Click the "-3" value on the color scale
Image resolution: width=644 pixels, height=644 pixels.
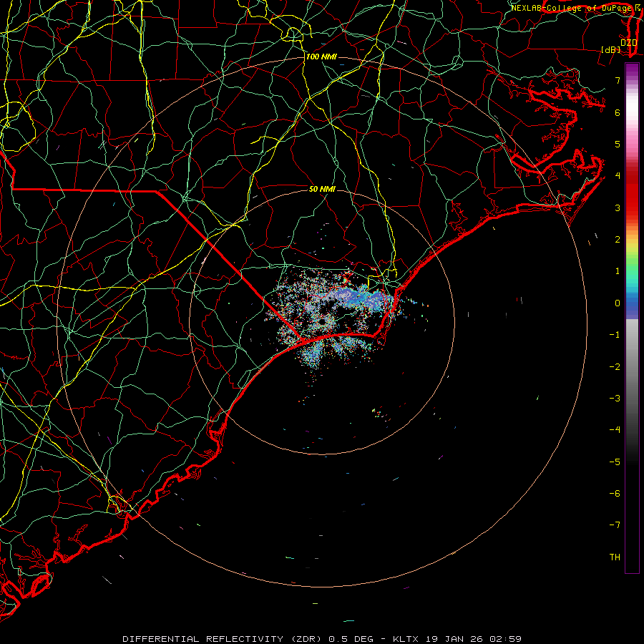615,399
